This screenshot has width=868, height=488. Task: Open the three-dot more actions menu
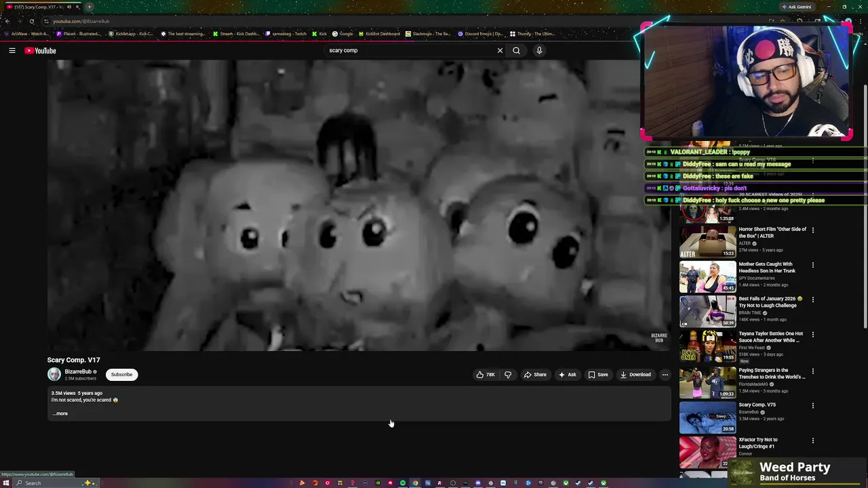[x=665, y=374]
